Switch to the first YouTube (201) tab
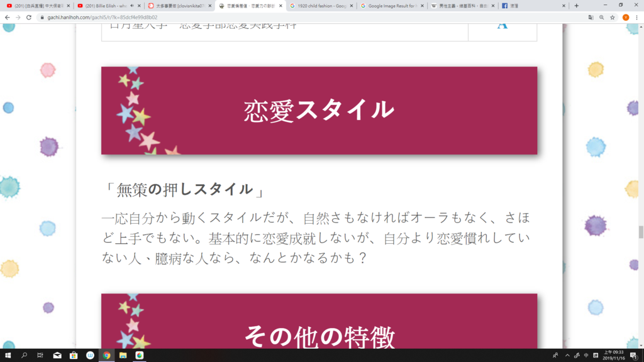This screenshot has height=362, width=644. (x=38, y=6)
